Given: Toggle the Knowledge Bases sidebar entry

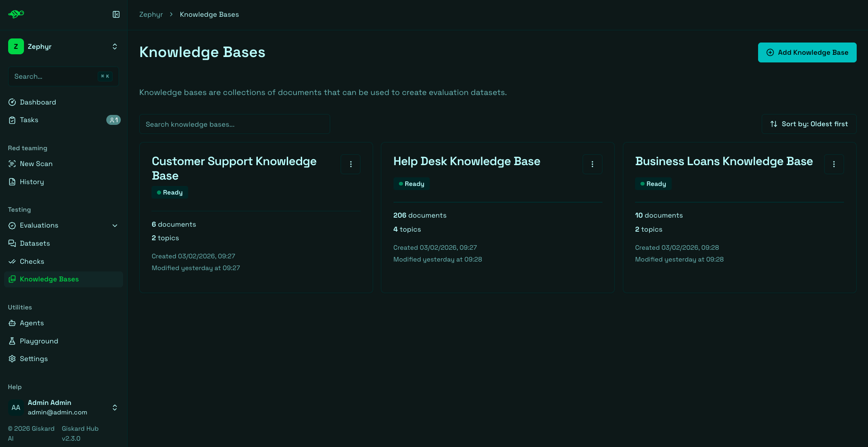Looking at the screenshot, I should tap(49, 279).
